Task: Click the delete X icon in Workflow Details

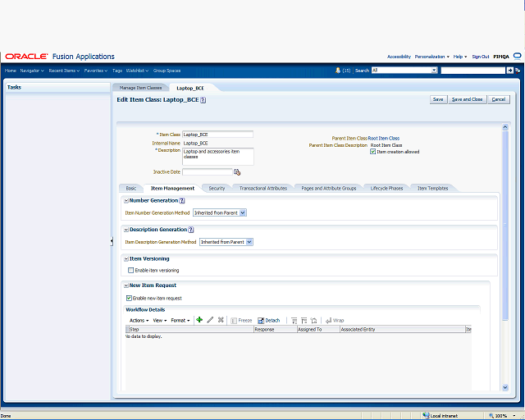Action: [221, 320]
